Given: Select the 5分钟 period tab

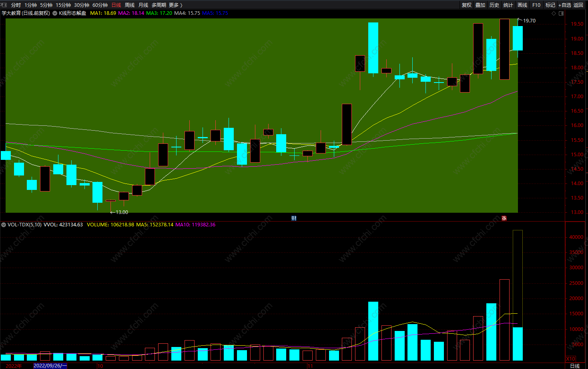Looking at the screenshot, I should [46, 5].
